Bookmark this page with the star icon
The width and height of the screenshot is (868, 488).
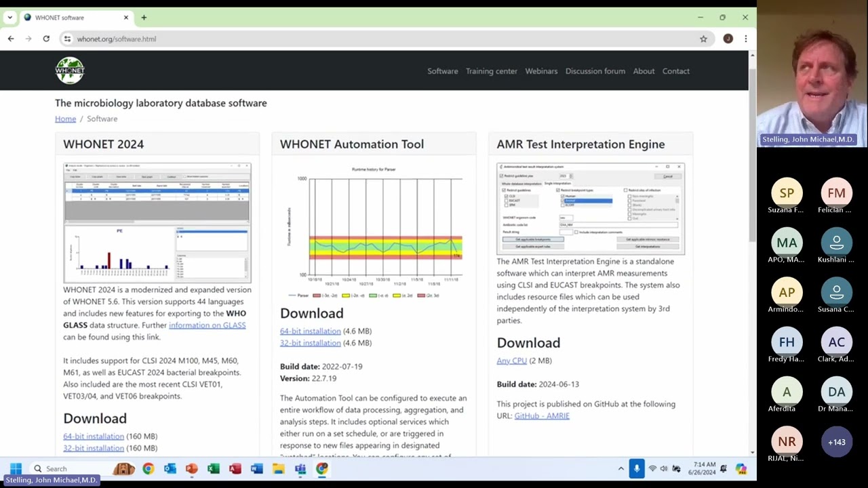click(703, 39)
